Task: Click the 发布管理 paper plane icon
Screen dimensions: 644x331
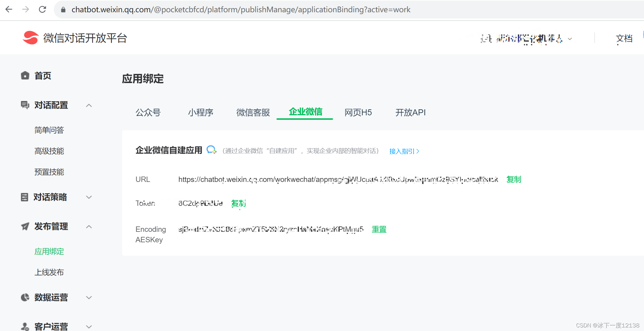Action: 25,226
